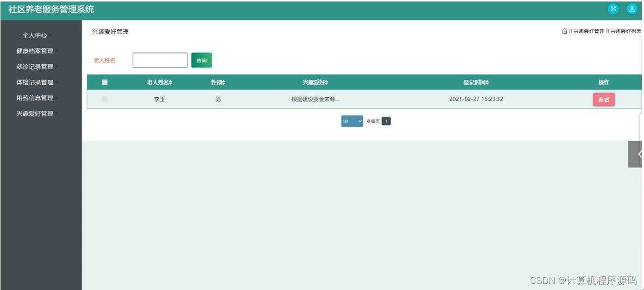Screen dimensions: 644x290
Task: Click the fullscreen toggle icon in header
Action: click(x=613, y=9)
